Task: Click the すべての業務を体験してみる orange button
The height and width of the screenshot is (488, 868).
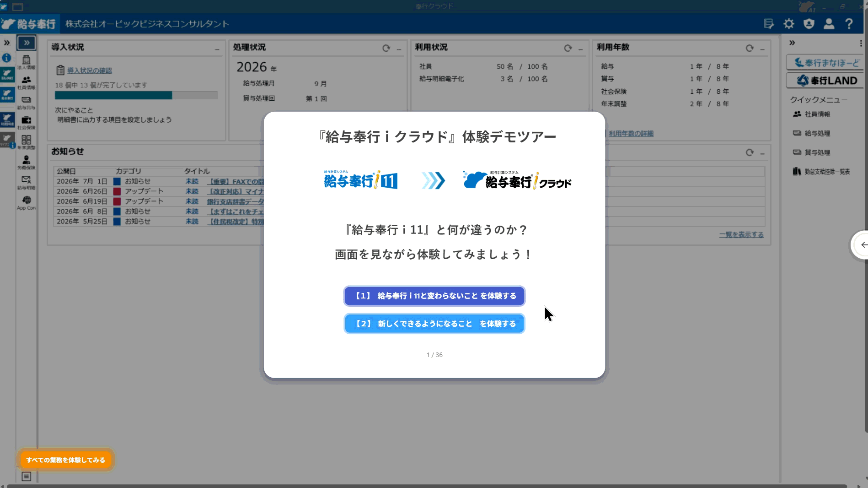Action: [65, 460]
